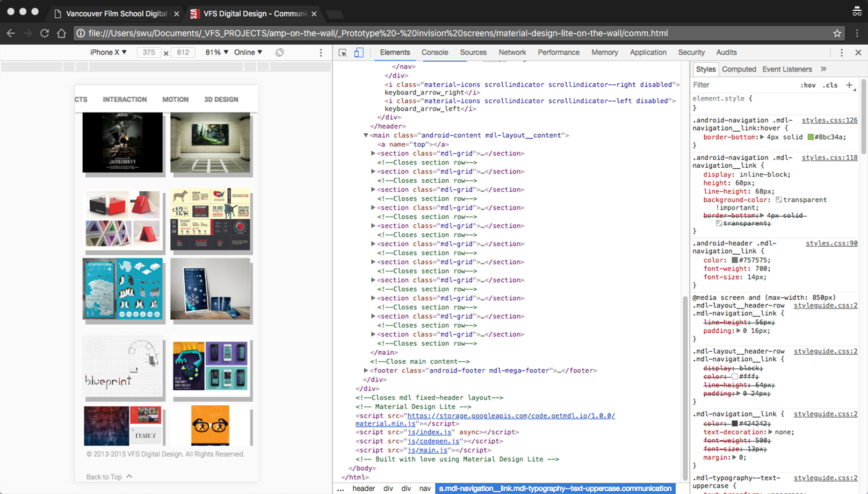This screenshot has height=494, width=868.
Task: Click the browser forward arrow
Action: (x=28, y=33)
